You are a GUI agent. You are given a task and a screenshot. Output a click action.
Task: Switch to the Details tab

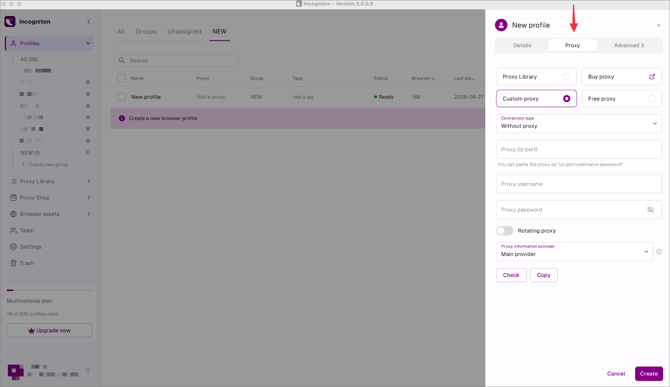pyautogui.click(x=522, y=45)
